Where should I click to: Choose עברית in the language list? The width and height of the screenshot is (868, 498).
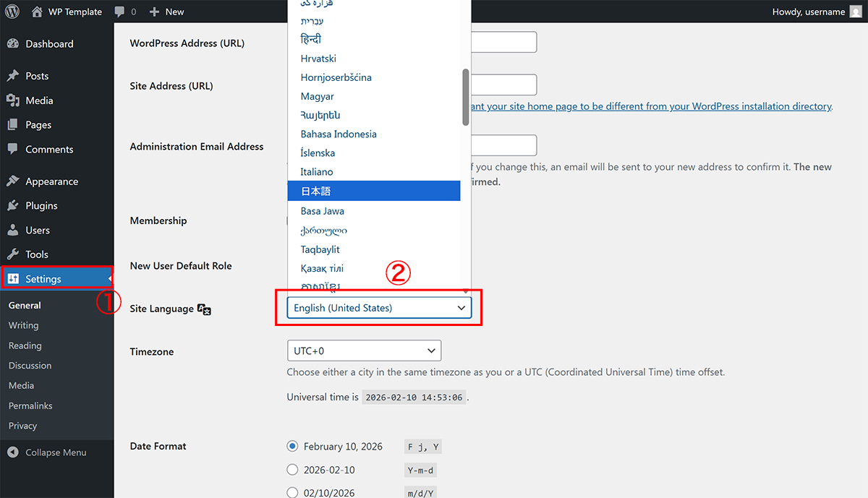(x=312, y=21)
